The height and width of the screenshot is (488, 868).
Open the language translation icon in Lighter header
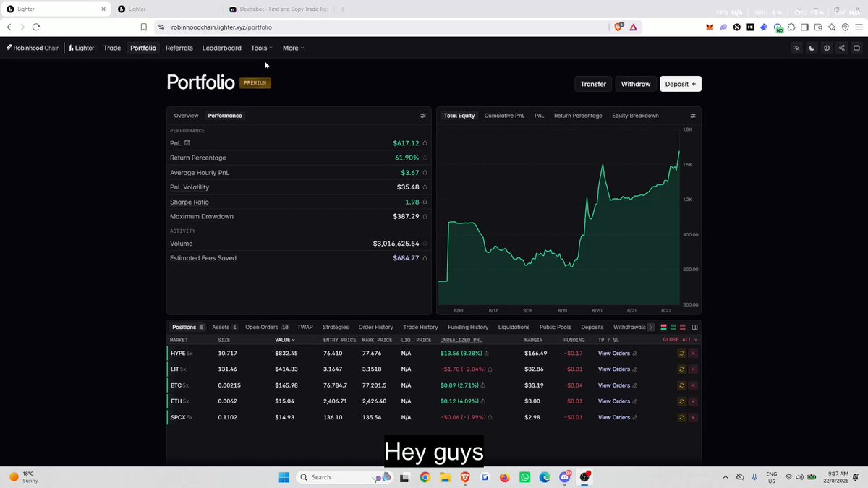coord(796,48)
